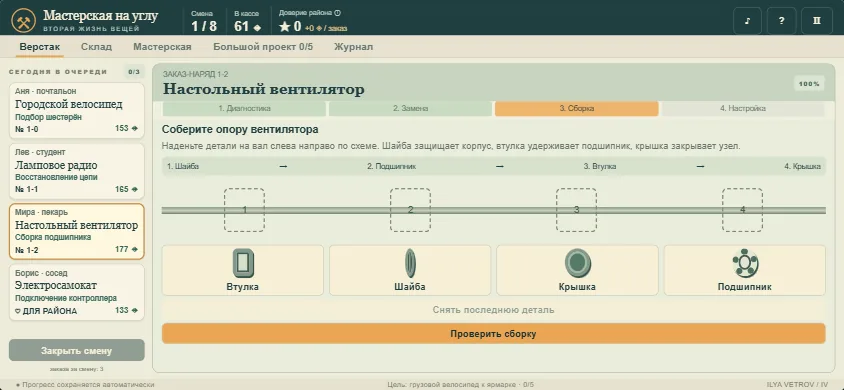Screen dimensions: 844x390
Task: Switch to the Верстак tab
Action: pyautogui.click(x=40, y=47)
